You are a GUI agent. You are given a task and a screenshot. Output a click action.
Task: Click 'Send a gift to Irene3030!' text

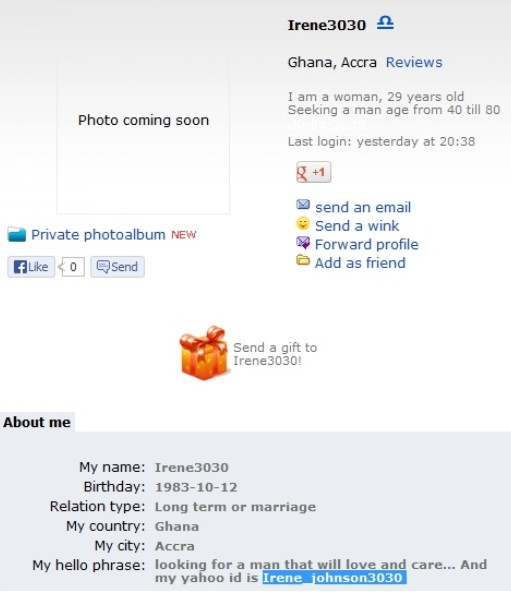(275, 354)
